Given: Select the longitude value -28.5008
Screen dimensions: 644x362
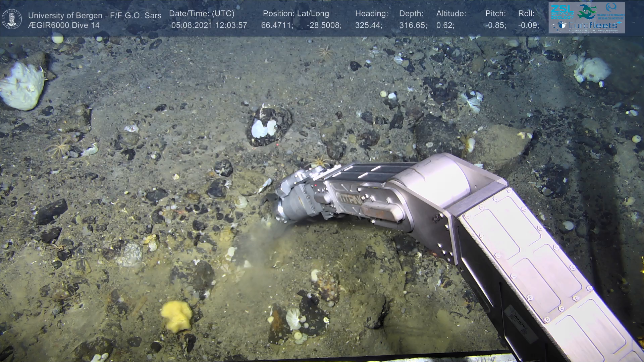Looking at the screenshot, I should (x=324, y=25).
